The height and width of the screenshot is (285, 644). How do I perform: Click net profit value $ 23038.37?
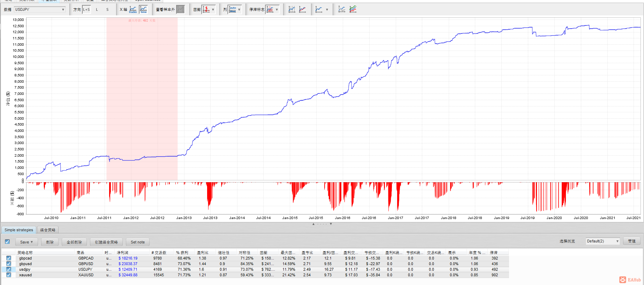point(128,264)
